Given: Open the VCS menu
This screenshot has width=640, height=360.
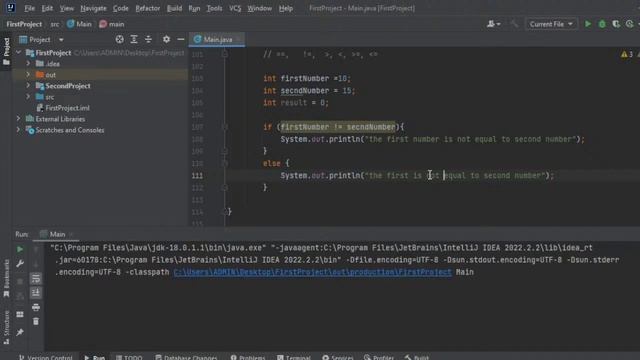Looking at the screenshot, I should pyautogui.click(x=235, y=8).
